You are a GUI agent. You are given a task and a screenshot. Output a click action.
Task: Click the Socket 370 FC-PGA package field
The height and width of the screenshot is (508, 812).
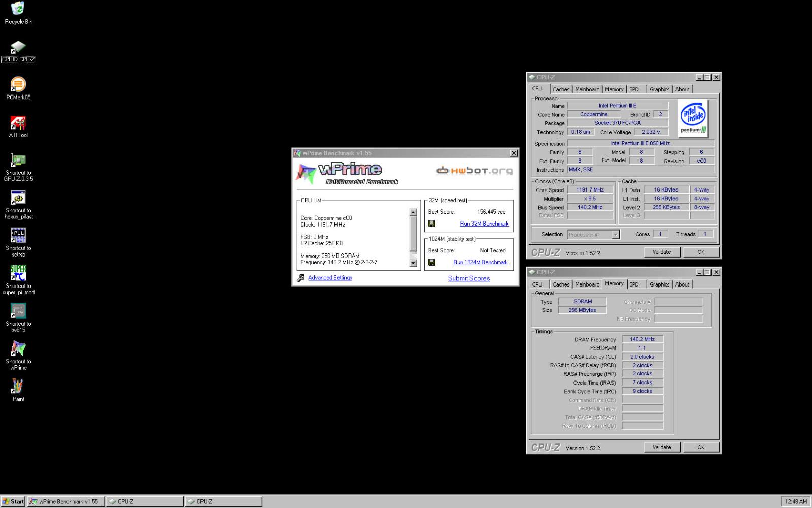pyautogui.click(x=618, y=123)
